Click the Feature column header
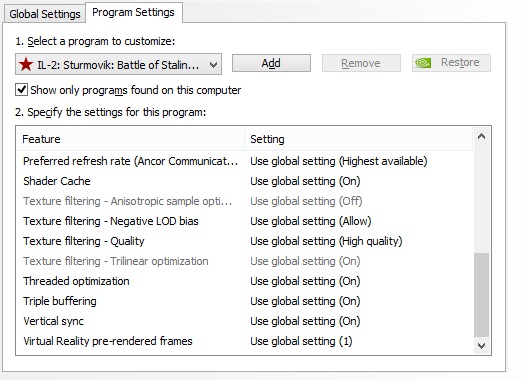The width and height of the screenshot is (522, 380). pos(130,139)
